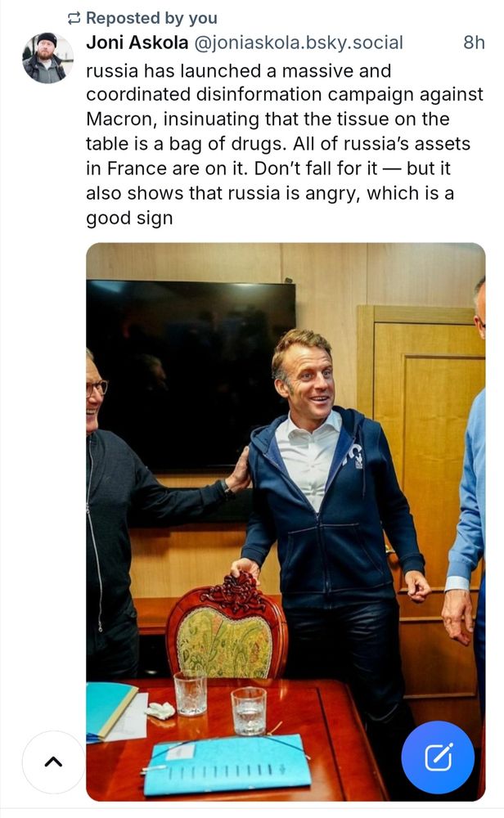Click the repost arrows icon above the post
Viewport: 504px width, 818px height.
(x=74, y=18)
